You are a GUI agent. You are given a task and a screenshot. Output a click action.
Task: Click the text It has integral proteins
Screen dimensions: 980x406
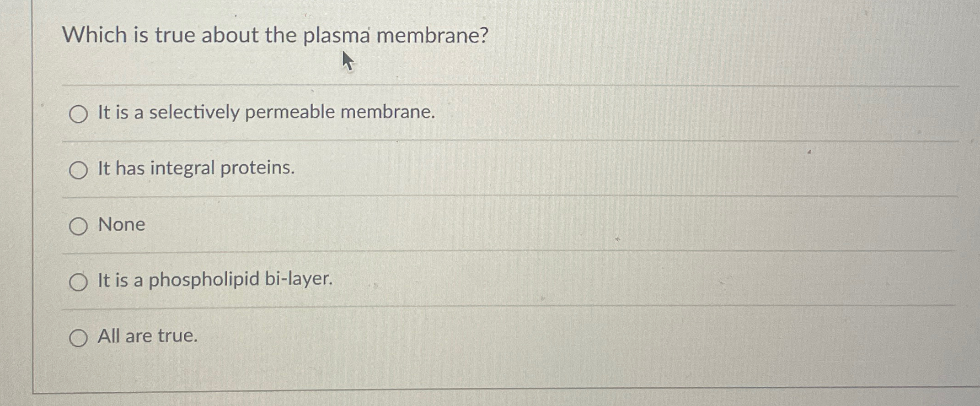(x=196, y=169)
